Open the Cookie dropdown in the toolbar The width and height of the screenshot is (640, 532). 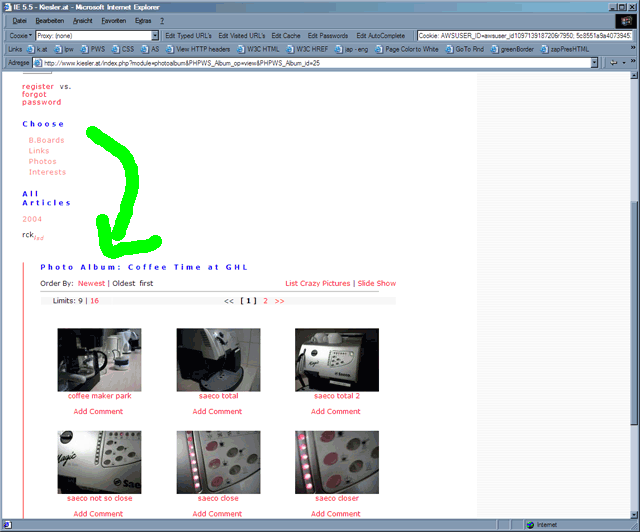coord(20,35)
